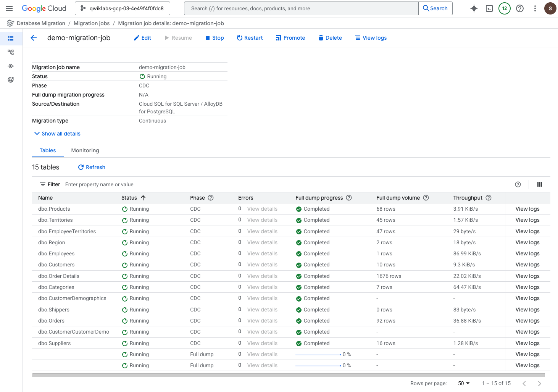Open Private connectivity globe sidebar icon
The width and height of the screenshot is (558, 392).
(11, 80)
